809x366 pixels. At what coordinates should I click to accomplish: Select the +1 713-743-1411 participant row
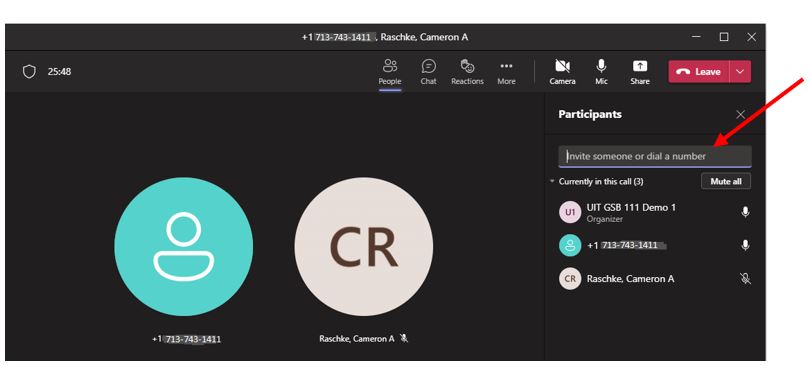(x=655, y=246)
